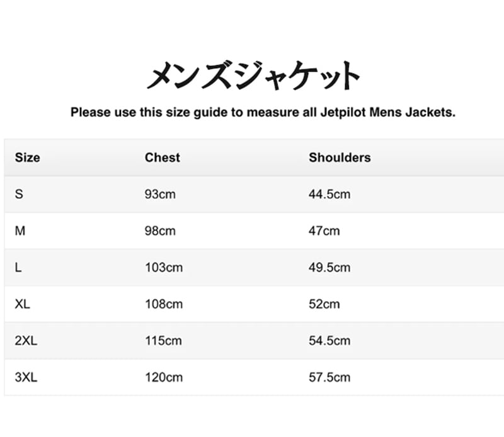
Task: Select the L size row label
Action: (18, 268)
